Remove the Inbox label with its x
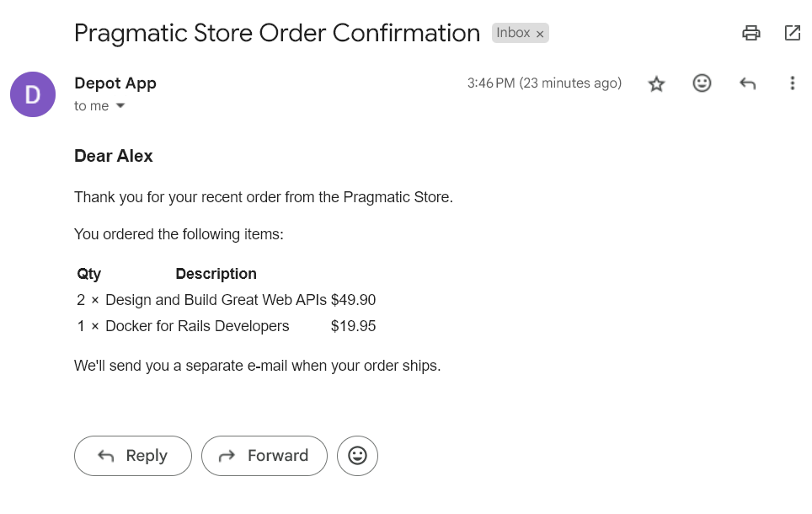 [540, 34]
